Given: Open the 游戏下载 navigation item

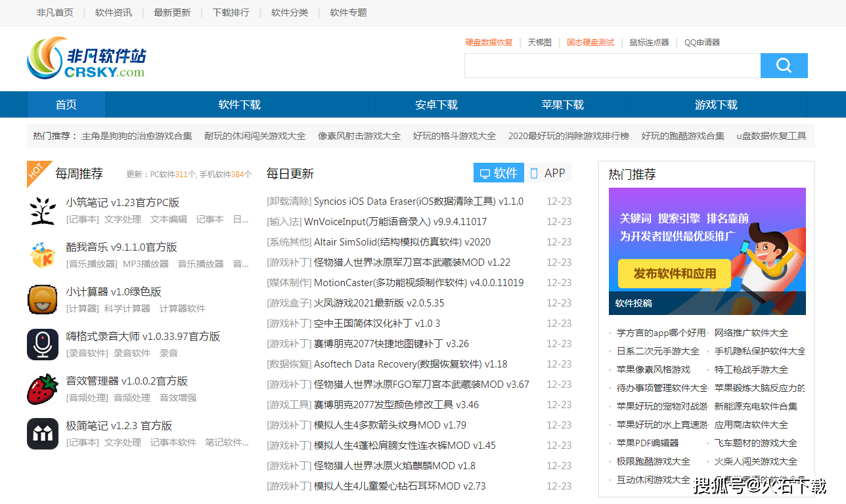Looking at the screenshot, I should (716, 104).
